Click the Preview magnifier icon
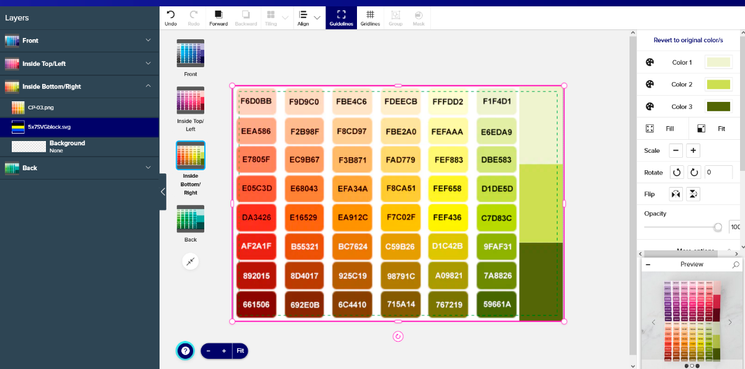Screen dimensions: 745x369 pos(735,265)
